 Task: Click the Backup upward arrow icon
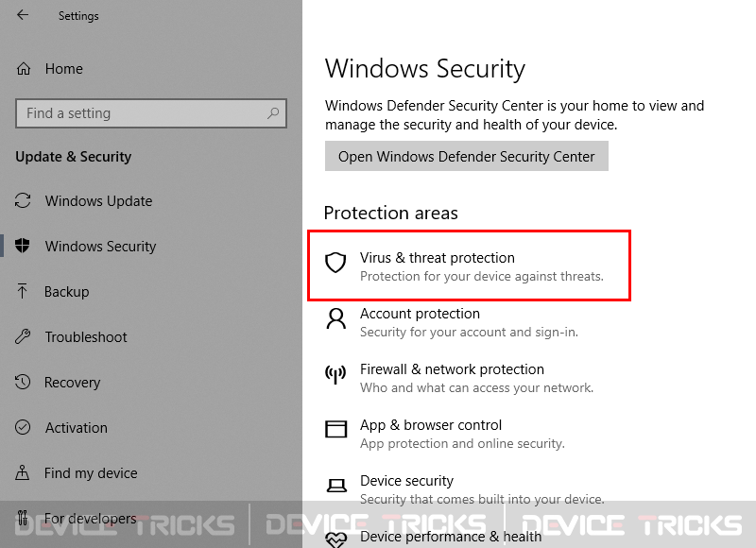pos(22,291)
